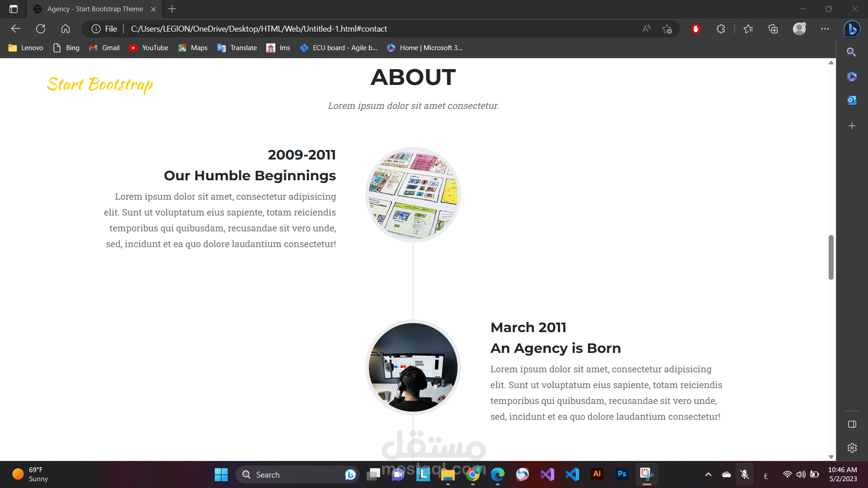Screen dimensions: 868x488
Task: Click the page vertical scrollbar thumb
Action: tap(831, 257)
